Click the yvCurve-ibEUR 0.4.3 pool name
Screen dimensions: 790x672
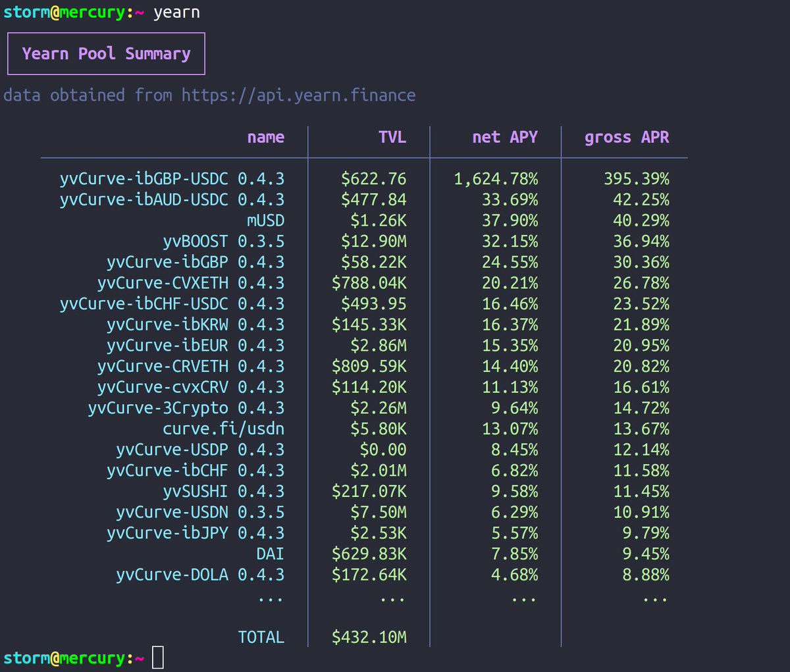click(196, 346)
